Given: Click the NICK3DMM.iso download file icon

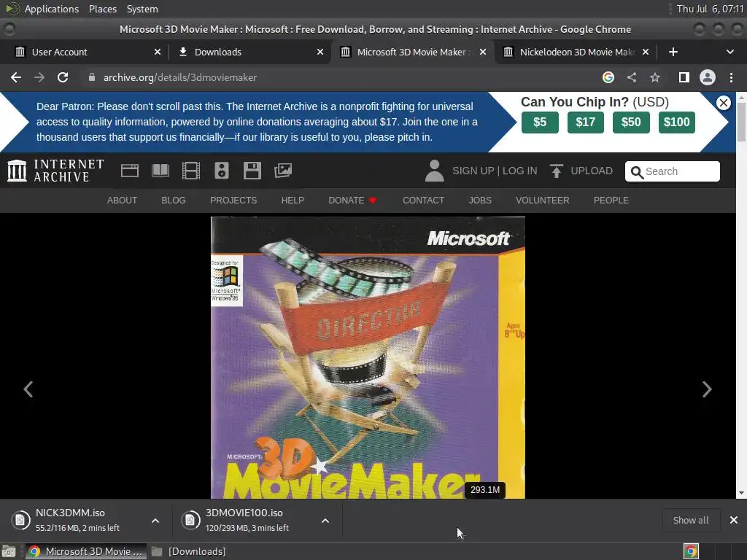Looking at the screenshot, I should tap(20, 520).
